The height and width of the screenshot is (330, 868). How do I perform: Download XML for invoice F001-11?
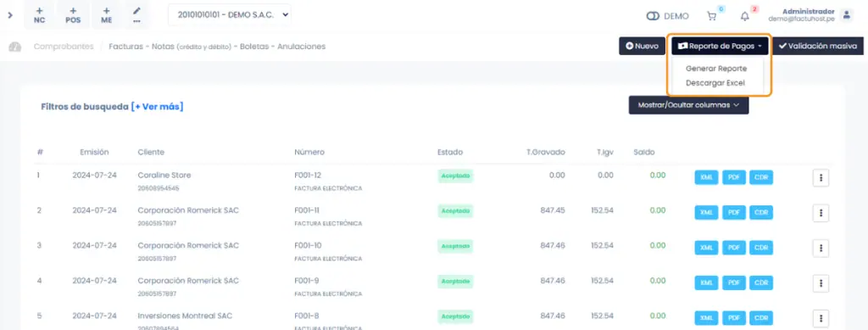tap(706, 213)
